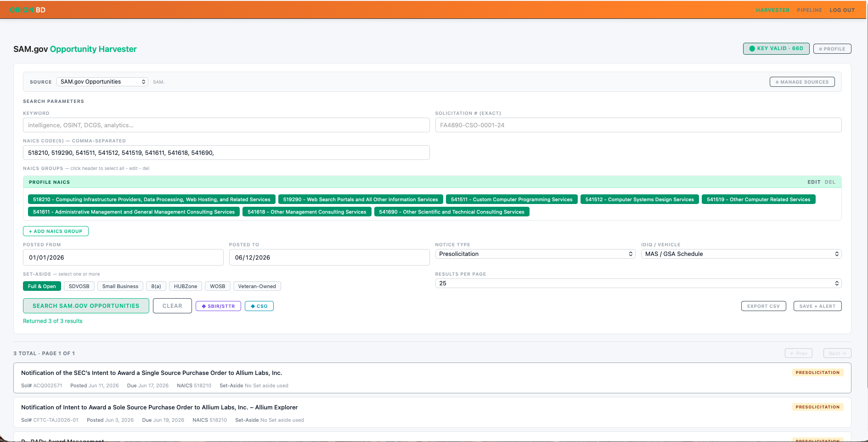Image resolution: width=868 pixels, height=442 pixels.
Task: Open Results Per Page dropdown
Action: pyautogui.click(x=638, y=283)
